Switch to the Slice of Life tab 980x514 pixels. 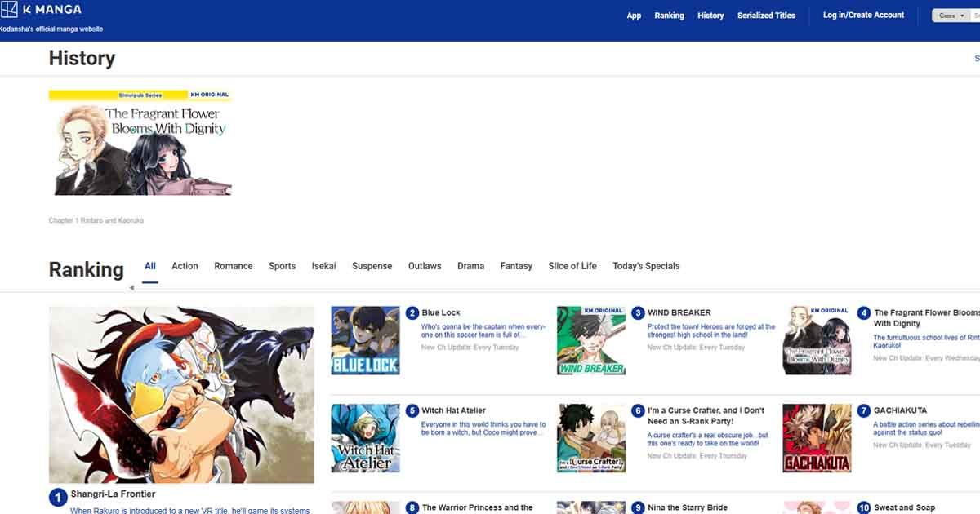point(572,266)
